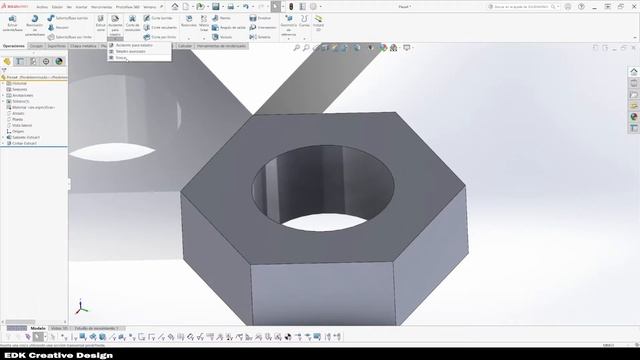Open SolidWorks Resources home in task pane
Viewport: 640px width, 360px height.
point(633,72)
